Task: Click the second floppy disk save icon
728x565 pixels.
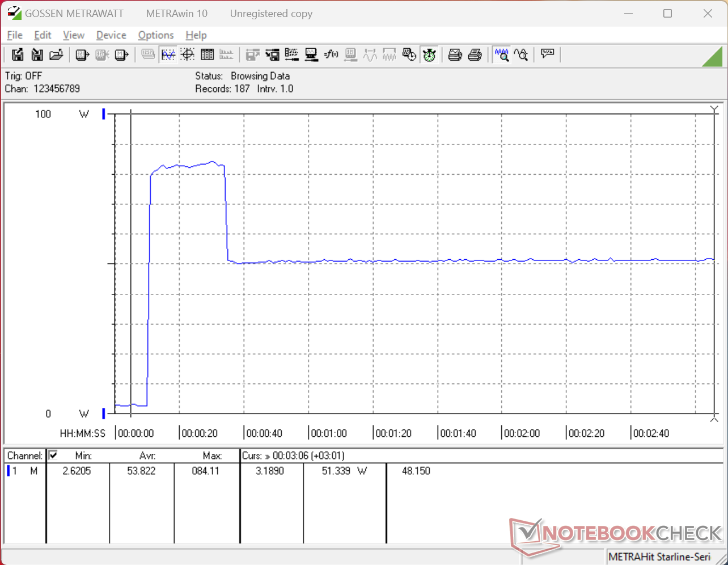Action: coord(37,54)
